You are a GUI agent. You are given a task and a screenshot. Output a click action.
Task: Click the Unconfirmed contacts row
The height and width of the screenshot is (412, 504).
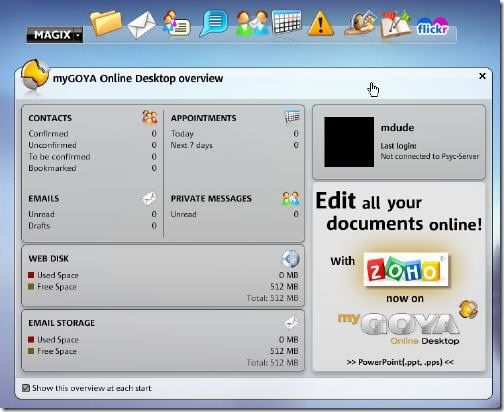tap(92, 145)
